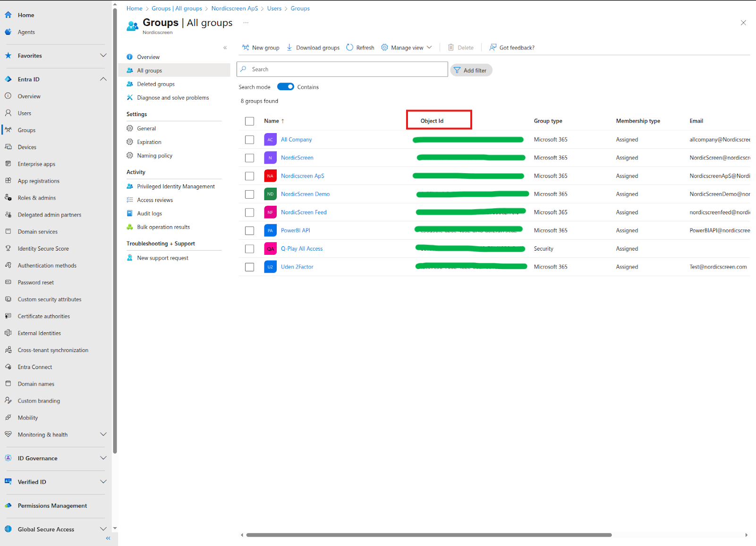Tick the select-all checkbox in header
Viewport: 756px width, 546px height.
pos(249,121)
